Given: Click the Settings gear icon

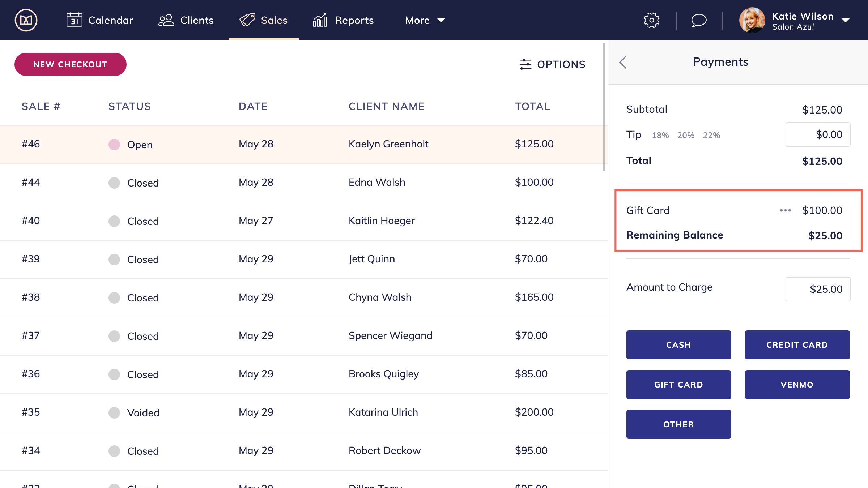Looking at the screenshot, I should (651, 20).
